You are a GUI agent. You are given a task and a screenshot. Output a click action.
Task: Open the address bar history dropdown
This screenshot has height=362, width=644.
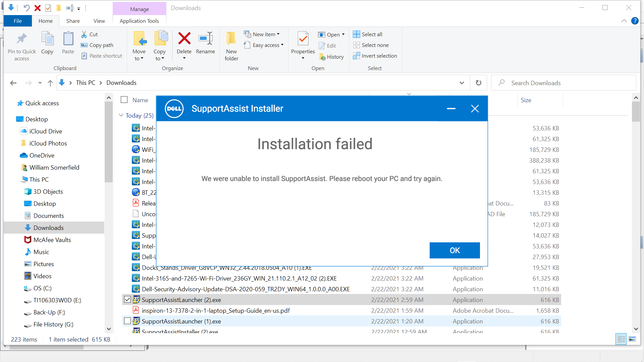tap(462, 83)
